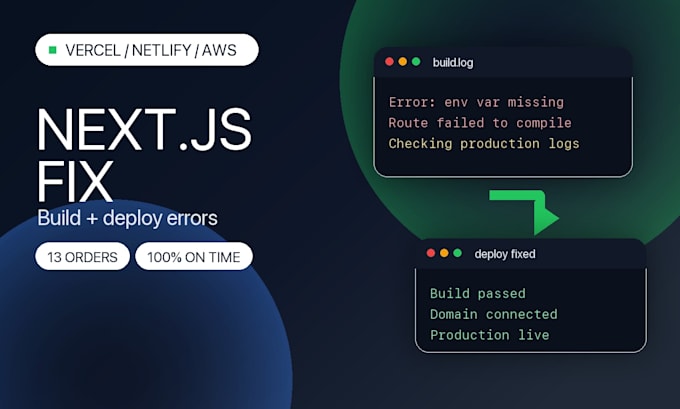Click the FIX headline word
Screen dimensions: 680x409
pyautogui.click(x=75, y=181)
